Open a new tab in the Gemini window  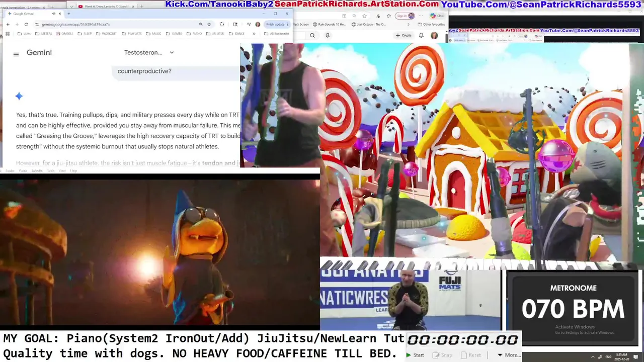click(69, 14)
